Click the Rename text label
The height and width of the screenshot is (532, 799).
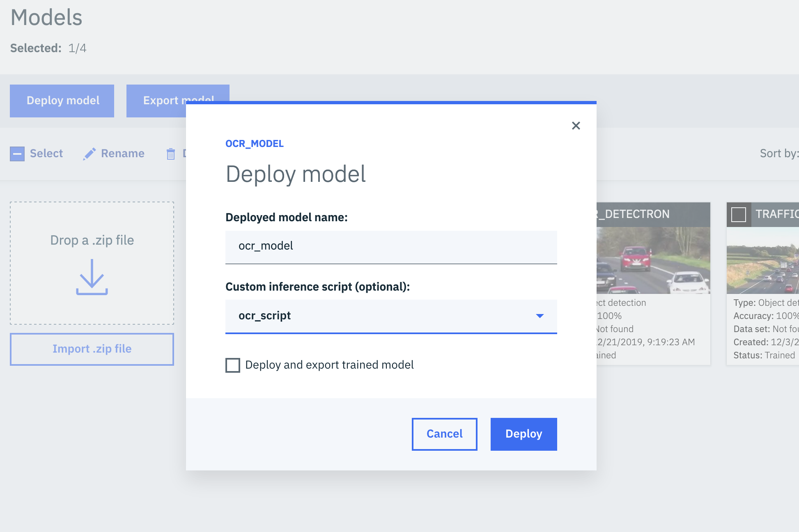(123, 154)
